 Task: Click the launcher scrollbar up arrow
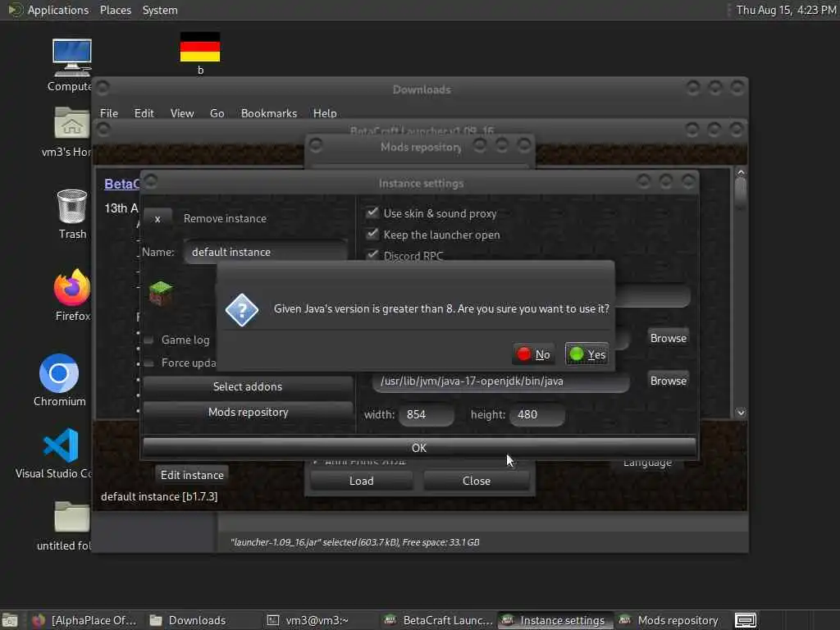tap(741, 172)
